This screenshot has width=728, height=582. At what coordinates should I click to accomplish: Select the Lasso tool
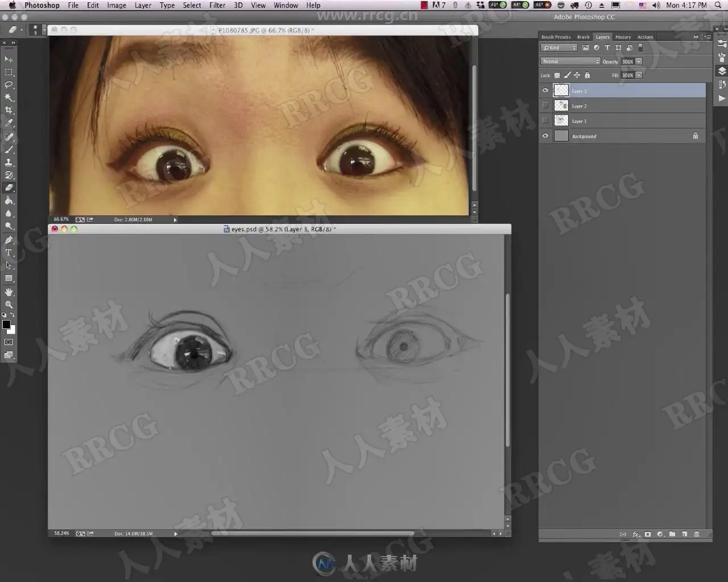coord(9,85)
